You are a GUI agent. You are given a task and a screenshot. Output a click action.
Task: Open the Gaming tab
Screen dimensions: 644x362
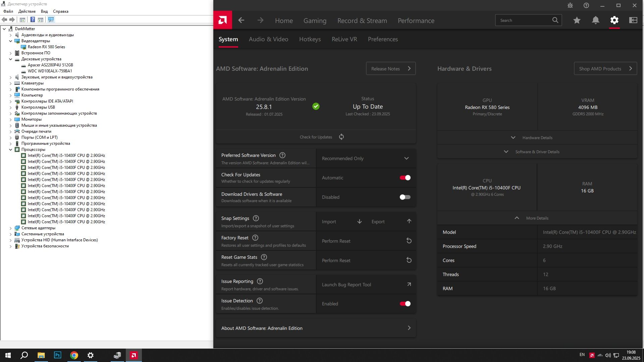pos(315,20)
